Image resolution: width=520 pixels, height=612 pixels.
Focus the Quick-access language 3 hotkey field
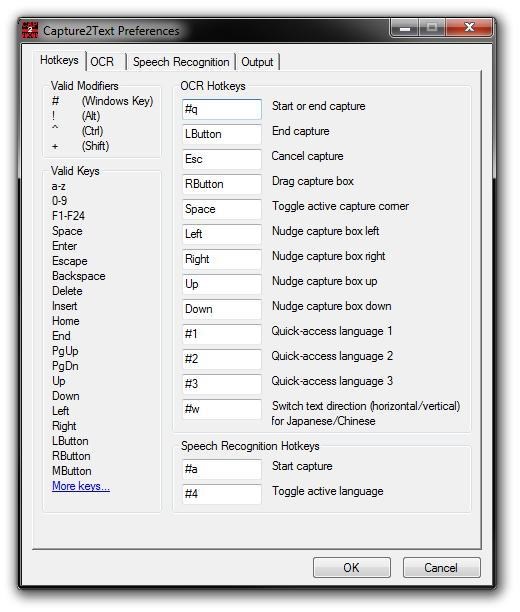pos(222,384)
